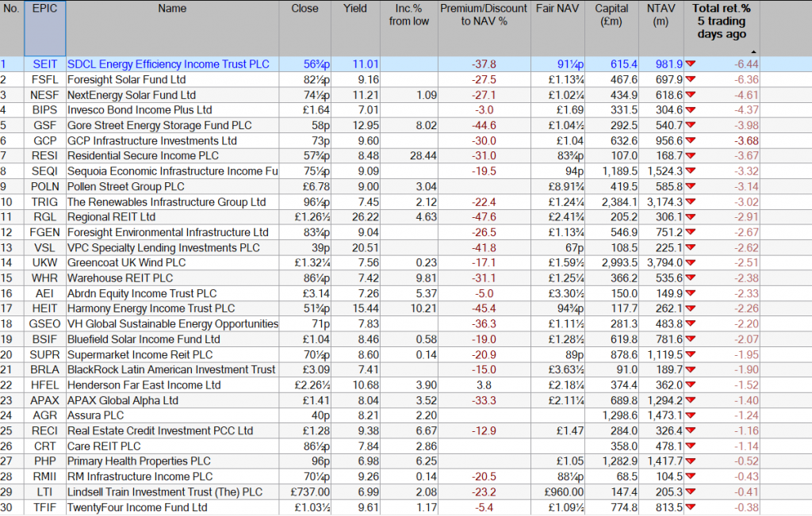
Task: Click the £960.00 Fair NAV value
Action: (564, 492)
